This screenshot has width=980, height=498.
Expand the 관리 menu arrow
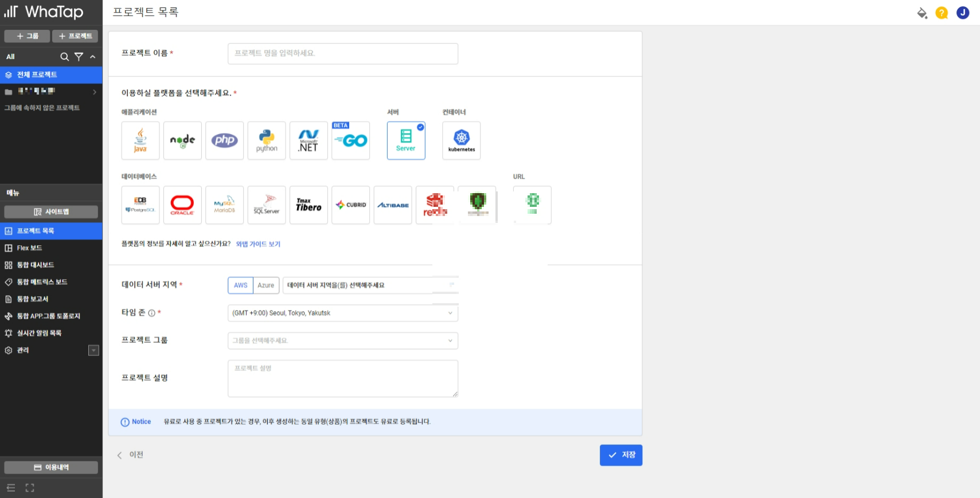[93, 350]
